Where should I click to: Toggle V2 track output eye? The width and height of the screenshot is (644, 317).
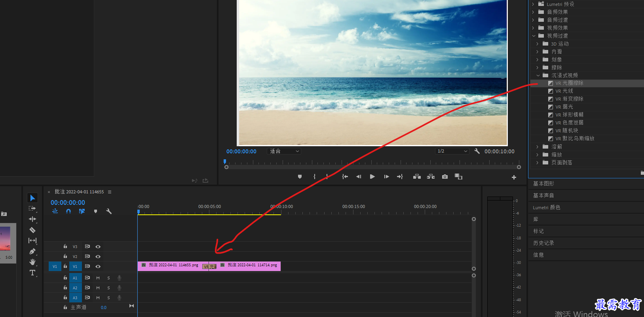pyautogui.click(x=98, y=256)
